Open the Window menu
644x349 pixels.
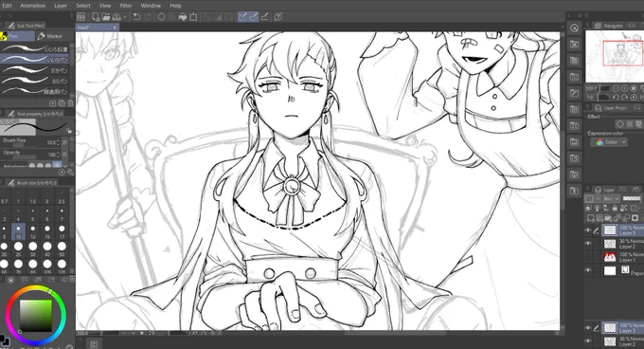coord(151,6)
